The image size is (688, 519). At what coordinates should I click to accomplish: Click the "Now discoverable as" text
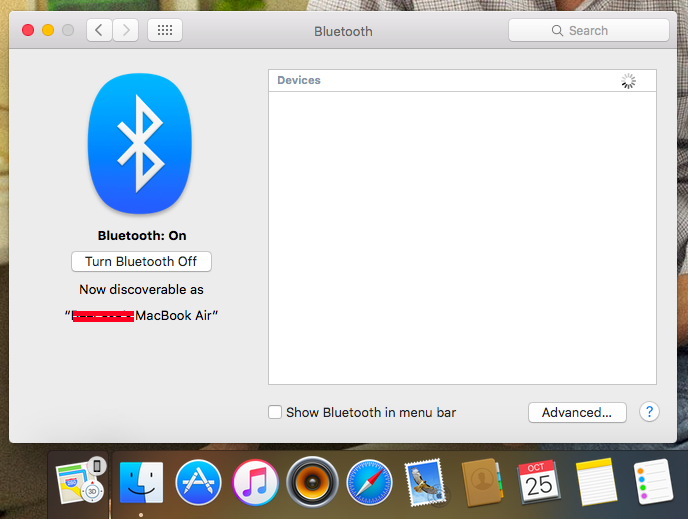point(141,290)
